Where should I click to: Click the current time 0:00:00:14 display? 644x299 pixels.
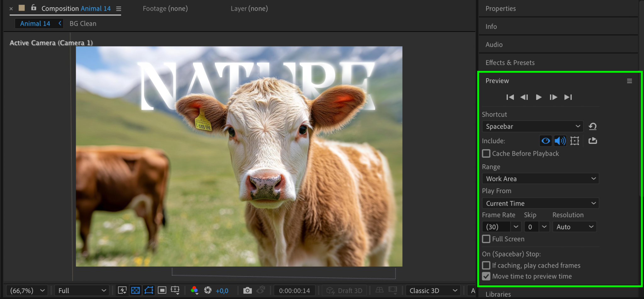tap(294, 291)
